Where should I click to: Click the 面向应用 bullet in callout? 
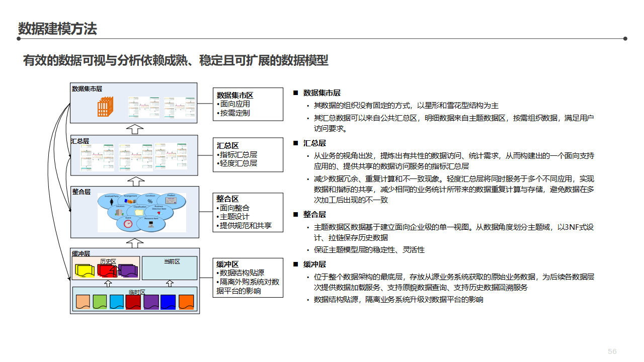(x=233, y=104)
